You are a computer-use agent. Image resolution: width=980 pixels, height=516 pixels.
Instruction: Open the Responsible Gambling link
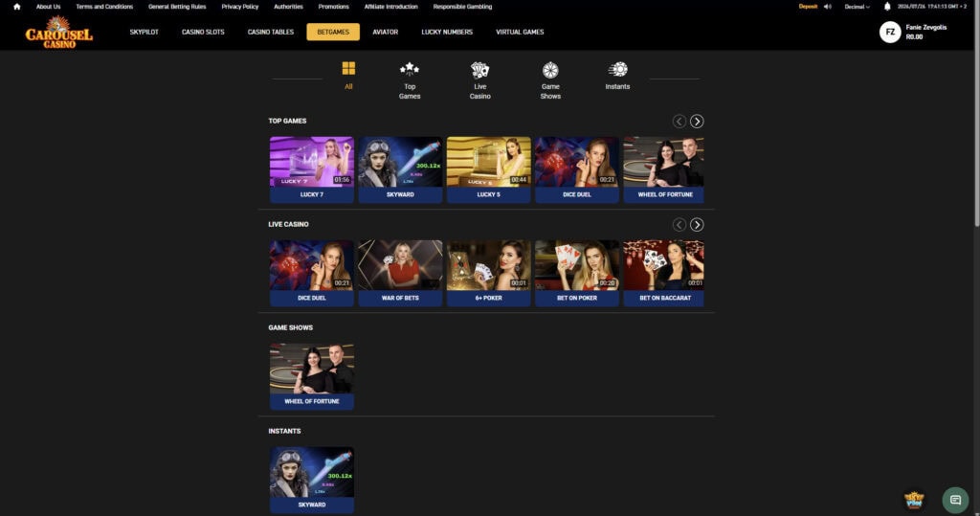(x=462, y=7)
